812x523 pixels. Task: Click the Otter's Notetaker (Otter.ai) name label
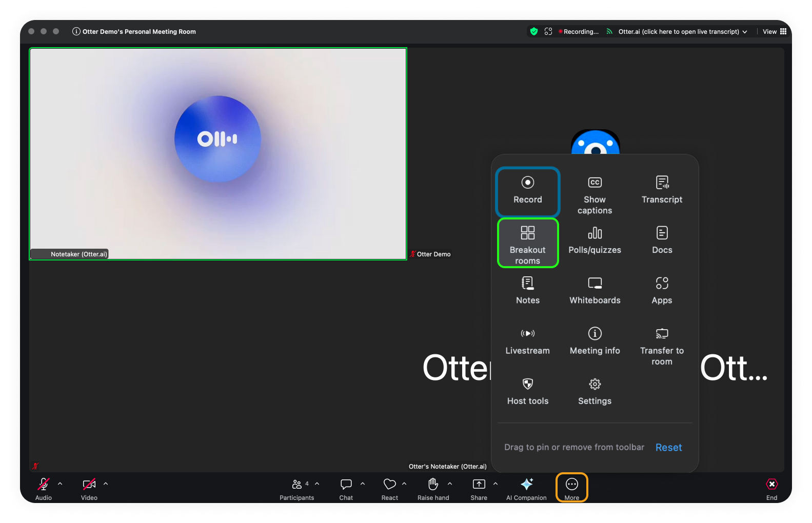(x=448, y=467)
